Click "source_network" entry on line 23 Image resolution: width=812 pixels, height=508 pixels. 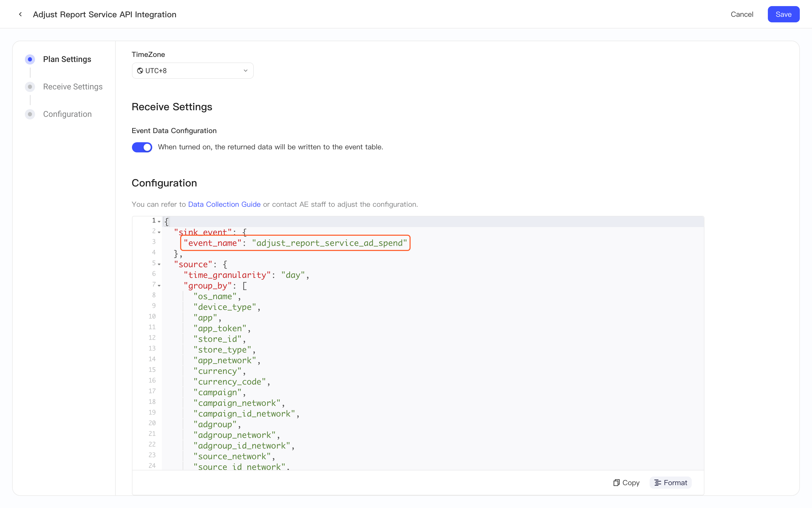[232, 457]
